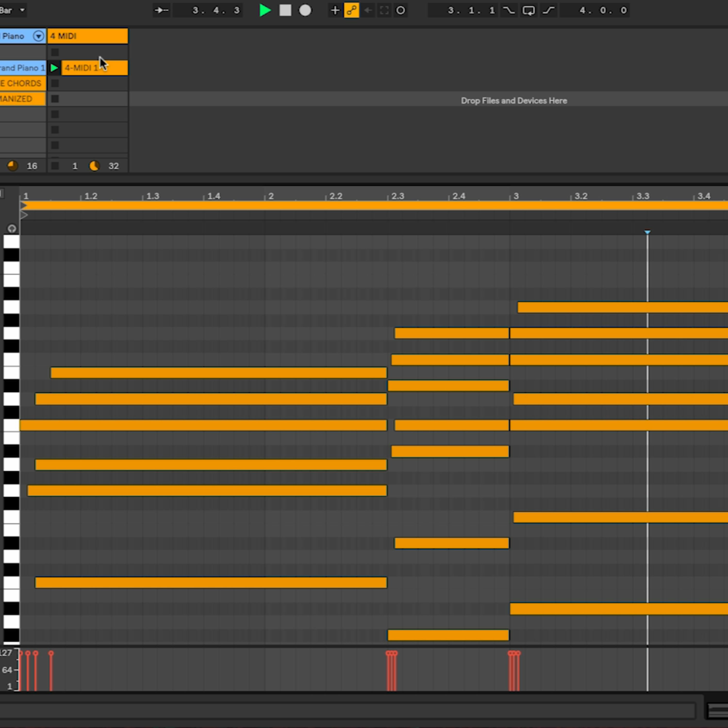Click the Stop button in transport

[x=285, y=10]
